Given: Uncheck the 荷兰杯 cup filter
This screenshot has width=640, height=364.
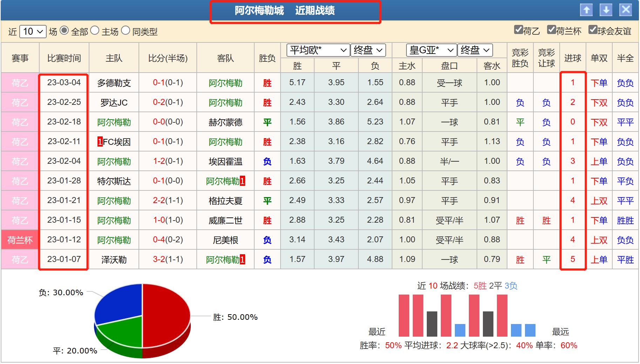Looking at the screenshot, I should pos(552,31).
